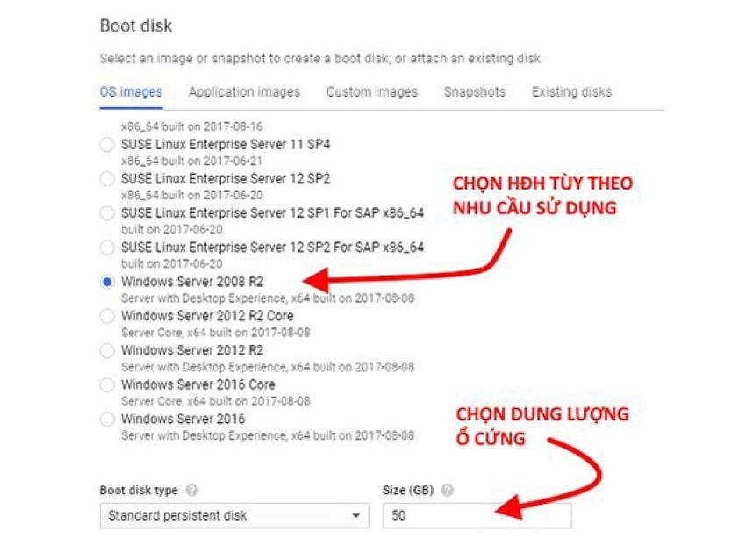Open help icon next to Size (GB)
746x560 pixels.
coord(448,490)
